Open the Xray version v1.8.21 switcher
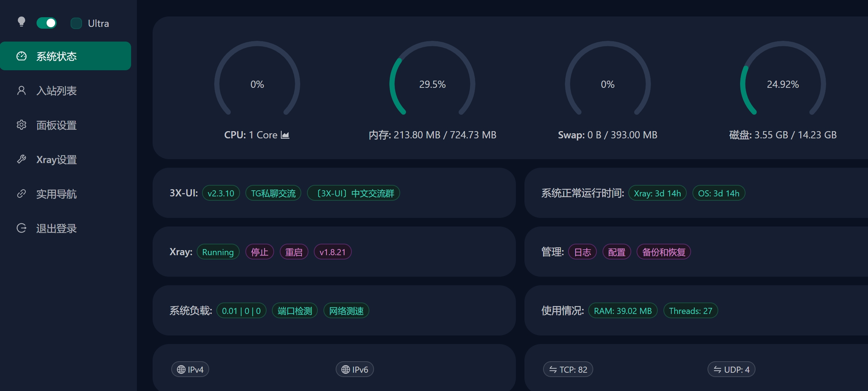The image size is (868, 391). click(x=332, y=252)
